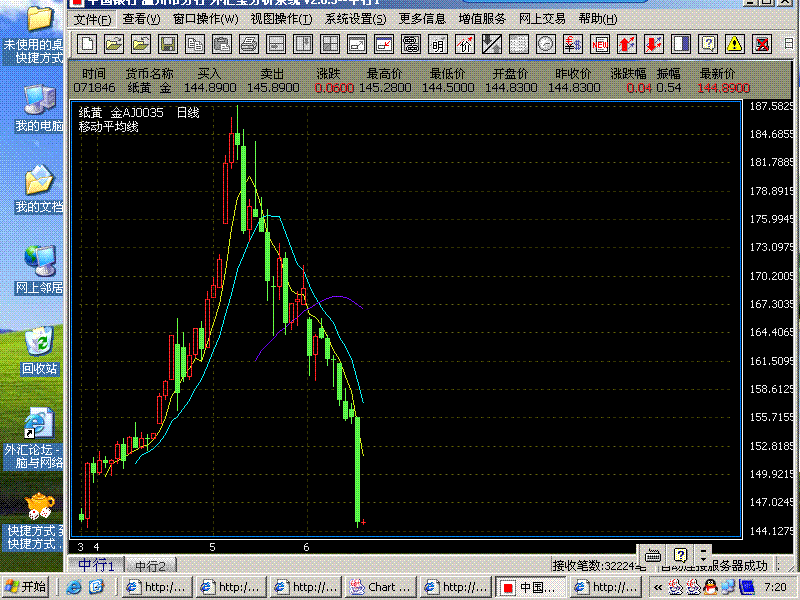This screenshot has height=600, width=800.
Task: Click the red X toolbar icon
Action: tap(762, 44)
